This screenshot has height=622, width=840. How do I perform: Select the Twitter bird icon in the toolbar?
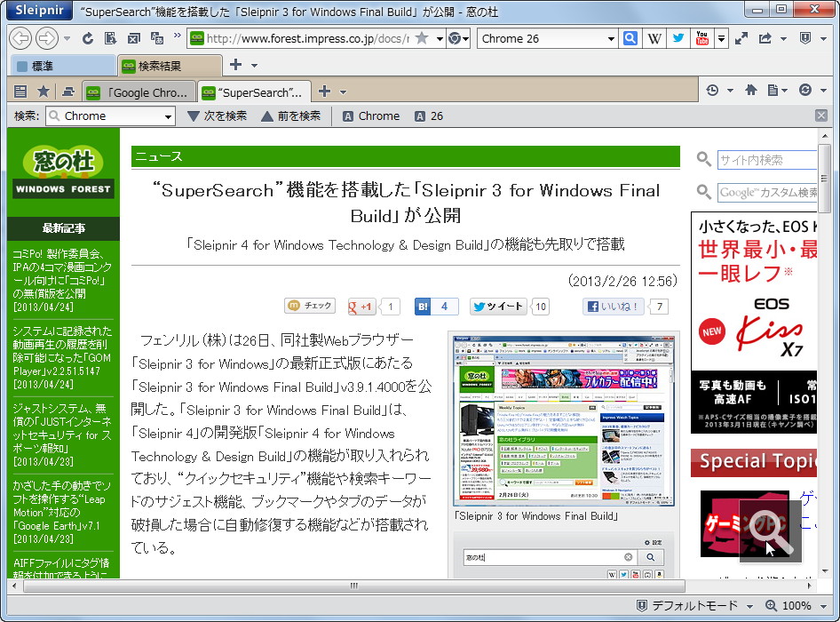(x=678, y=38)
